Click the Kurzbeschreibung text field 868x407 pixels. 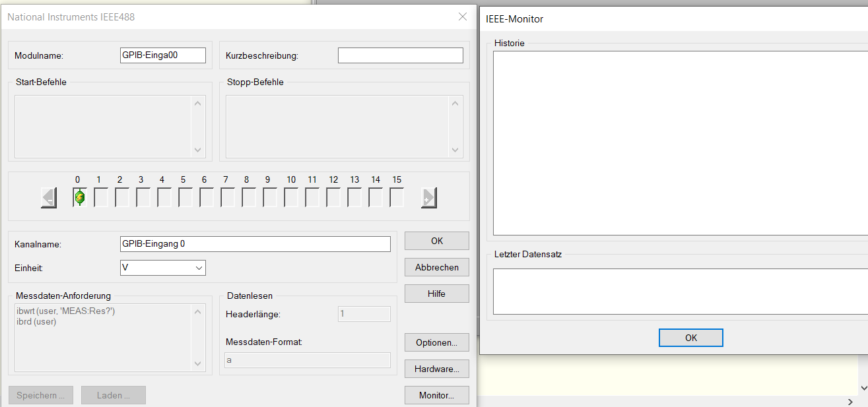click(x=401, y=55)
